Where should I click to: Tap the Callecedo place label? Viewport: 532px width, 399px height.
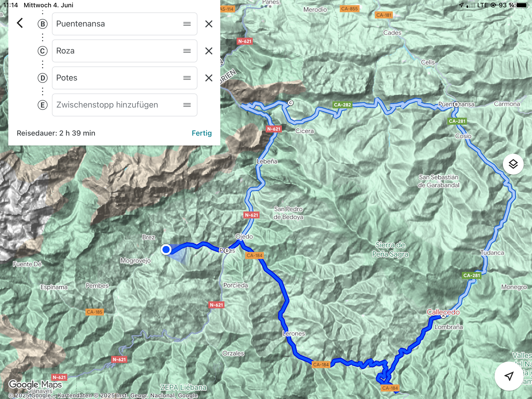point(443,312)
